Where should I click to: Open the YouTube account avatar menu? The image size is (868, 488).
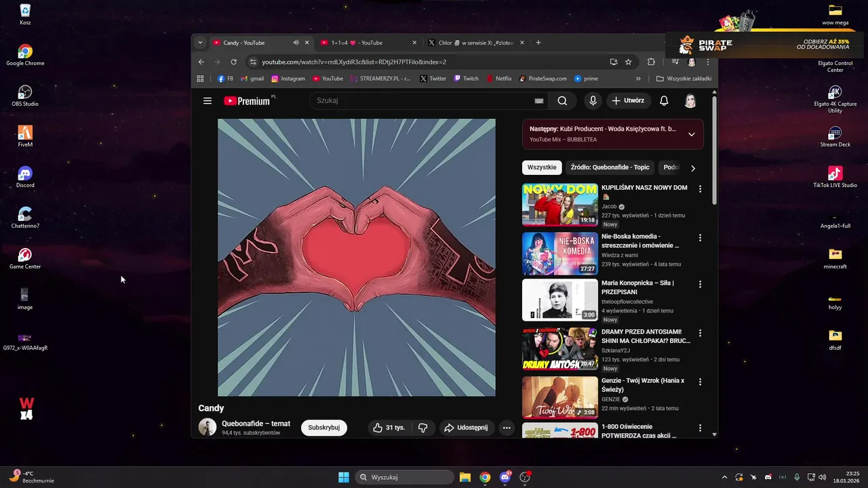tap(690, 101)
